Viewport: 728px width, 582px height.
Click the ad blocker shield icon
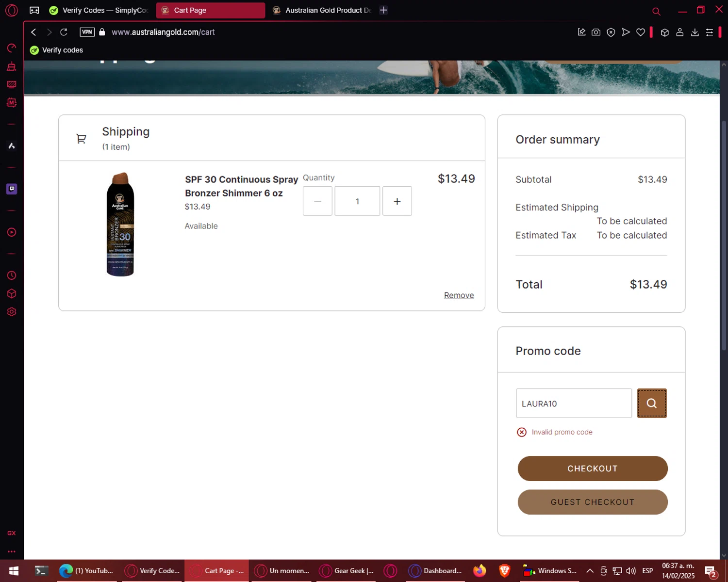point(611,32)
